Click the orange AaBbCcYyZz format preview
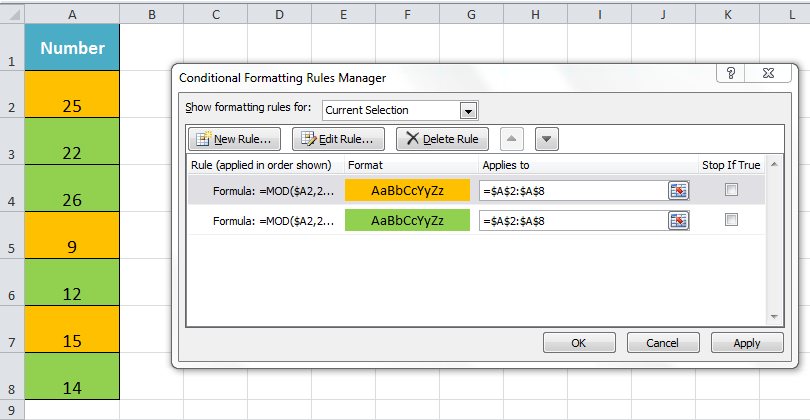This screenshot has width=810, height=420. 408,190
